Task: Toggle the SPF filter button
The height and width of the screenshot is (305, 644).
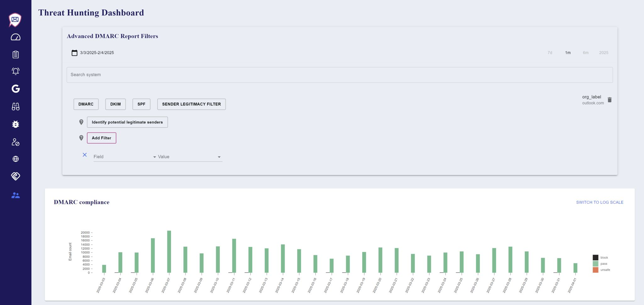Action: [x=141, y=104]
